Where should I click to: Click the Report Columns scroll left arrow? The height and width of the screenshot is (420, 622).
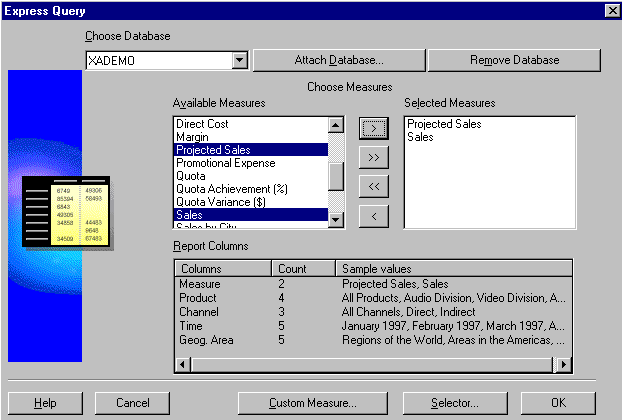[182, 364]
